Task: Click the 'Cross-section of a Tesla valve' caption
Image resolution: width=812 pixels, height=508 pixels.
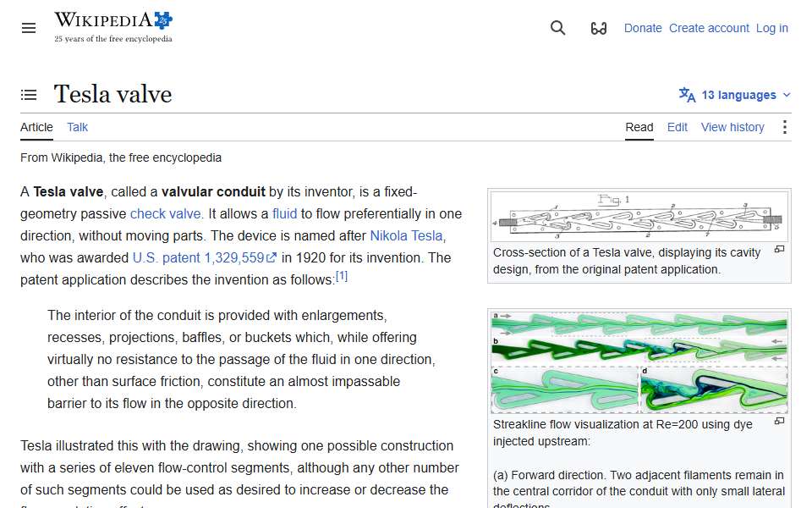Action: [x=626, y=261]
